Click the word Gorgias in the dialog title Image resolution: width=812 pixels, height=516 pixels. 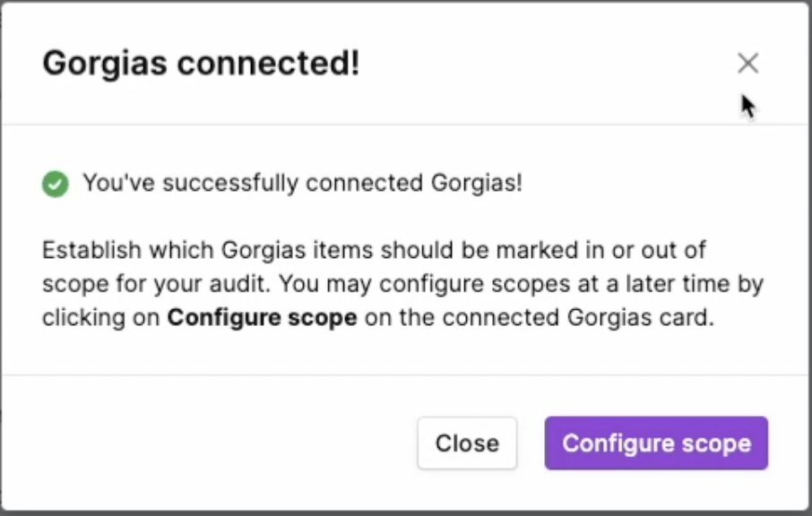click(105, 64)
